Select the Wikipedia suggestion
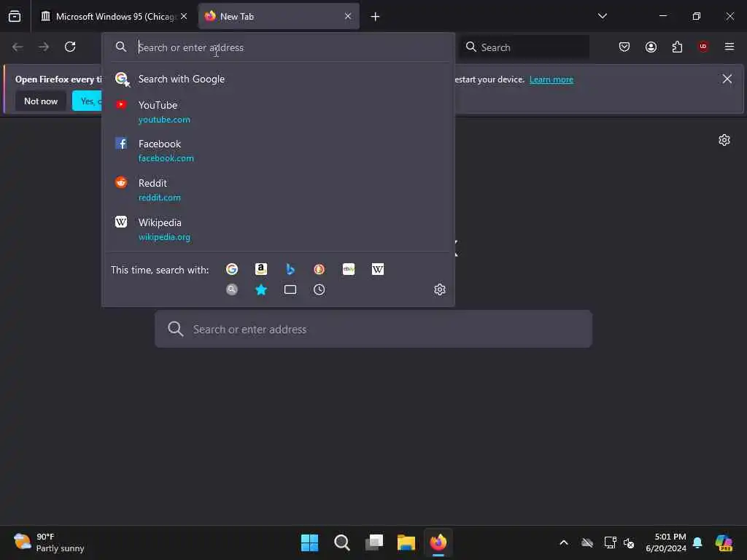The image size is (747, 560). pos(278,230)
